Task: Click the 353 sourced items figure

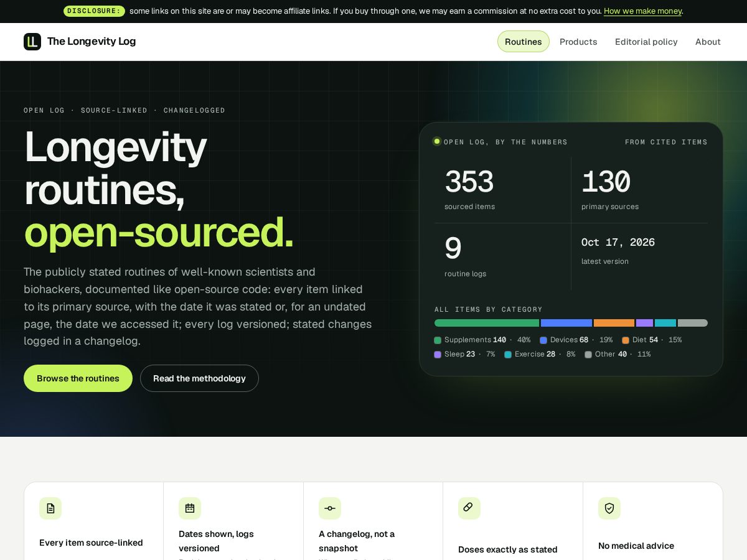Action: pos(469,182)
